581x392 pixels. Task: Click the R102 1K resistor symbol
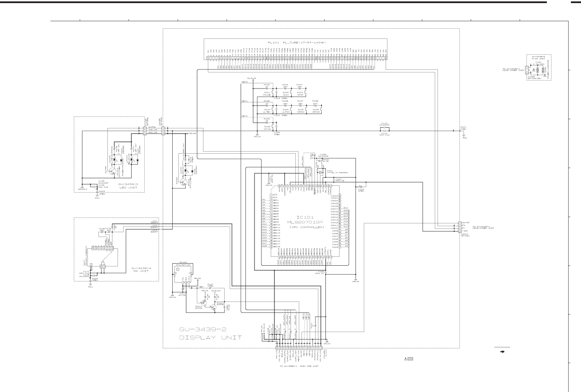point(267,88)
